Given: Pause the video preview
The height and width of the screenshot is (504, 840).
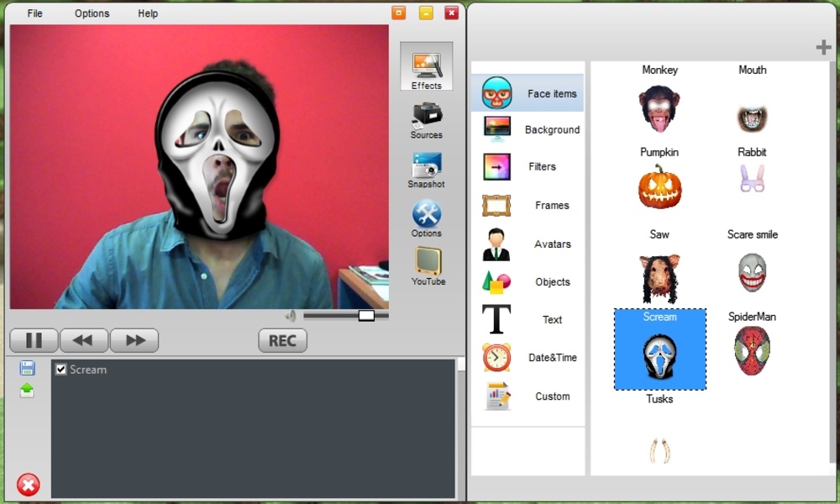Looking at the screenshot, I should pyautogui.click(x=34, y=340).
